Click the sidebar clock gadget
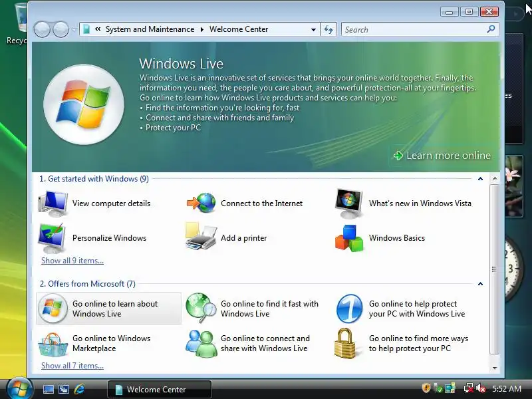 [514, 269]
